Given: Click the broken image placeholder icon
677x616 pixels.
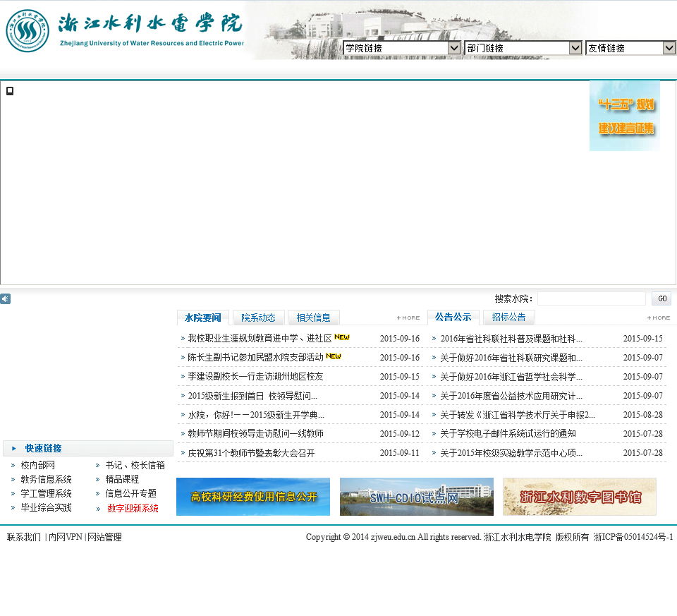Looking at the screenshot, I should (9, 91).
